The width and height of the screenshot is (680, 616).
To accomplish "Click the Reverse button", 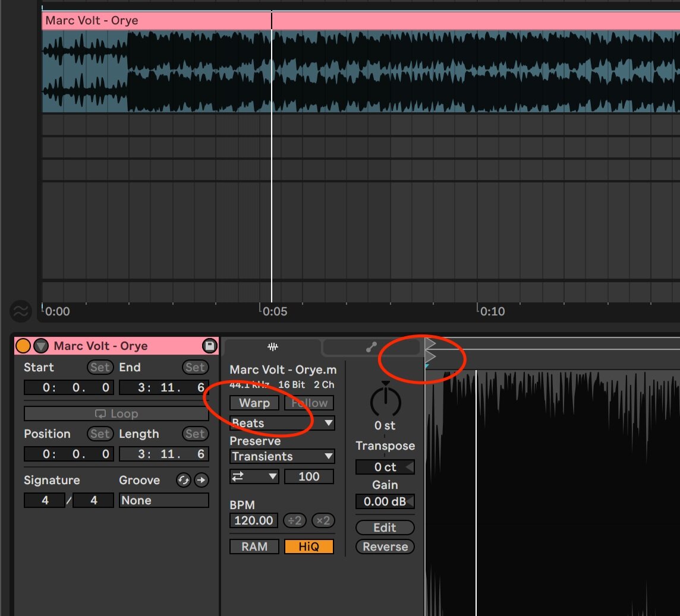I will pyautogui.click(x=385, y=546).
